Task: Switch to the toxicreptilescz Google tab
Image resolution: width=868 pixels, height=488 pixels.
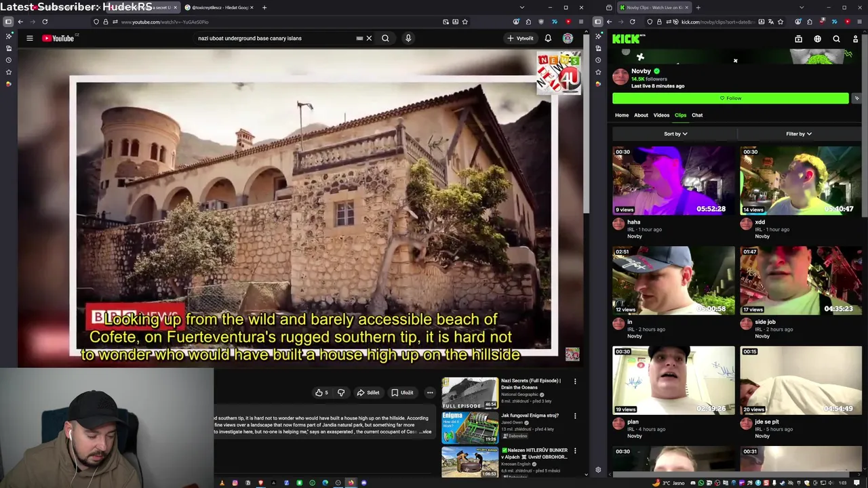Action: (218, 7)
